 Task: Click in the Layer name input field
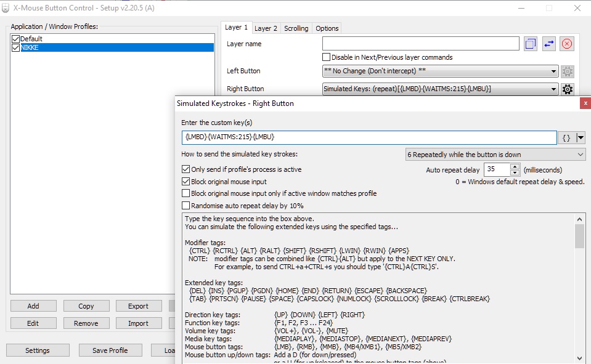[x=421, y=44]
